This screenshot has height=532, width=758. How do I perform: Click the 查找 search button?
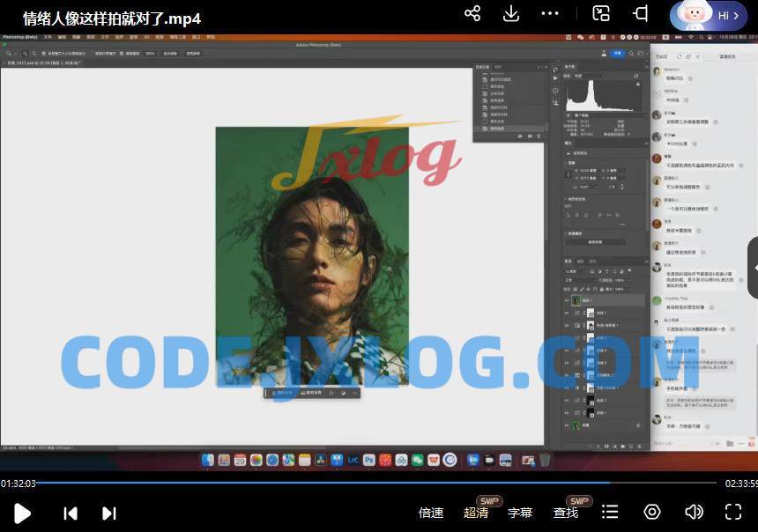point(566,513)
